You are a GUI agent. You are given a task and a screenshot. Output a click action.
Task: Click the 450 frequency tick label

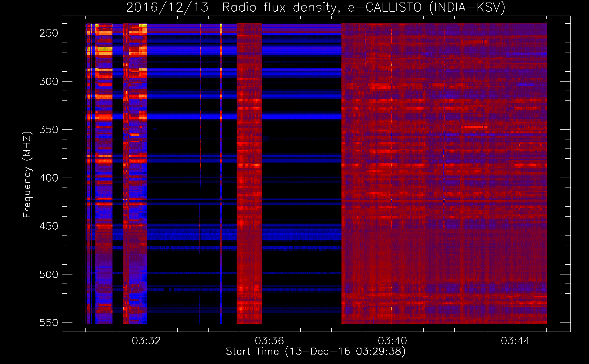point(49,226)
